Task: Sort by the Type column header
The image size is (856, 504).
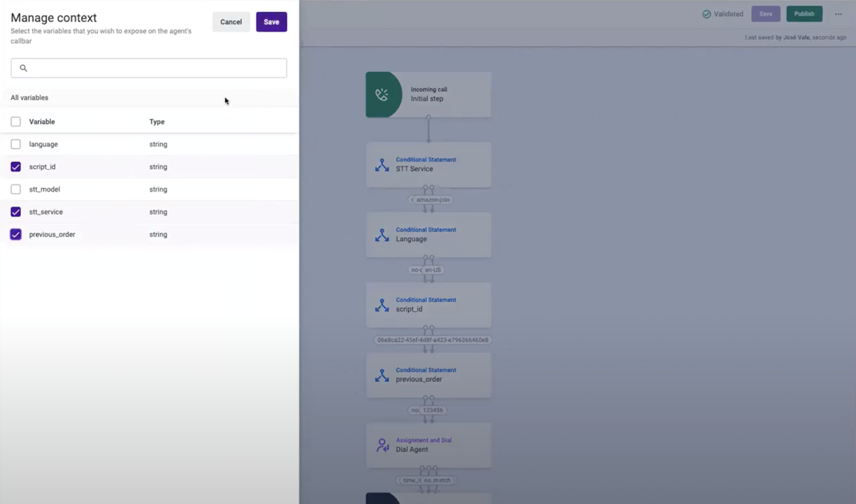Action: (x=157, y=121)
